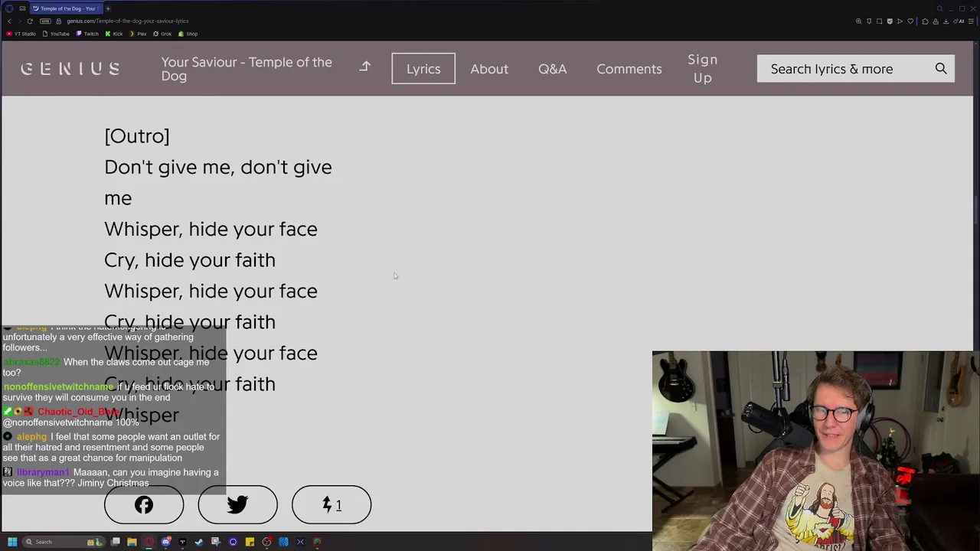Viewport: 980px width, 551px height.
Task: Open Discord from taskbar
Action: [166, 542]
